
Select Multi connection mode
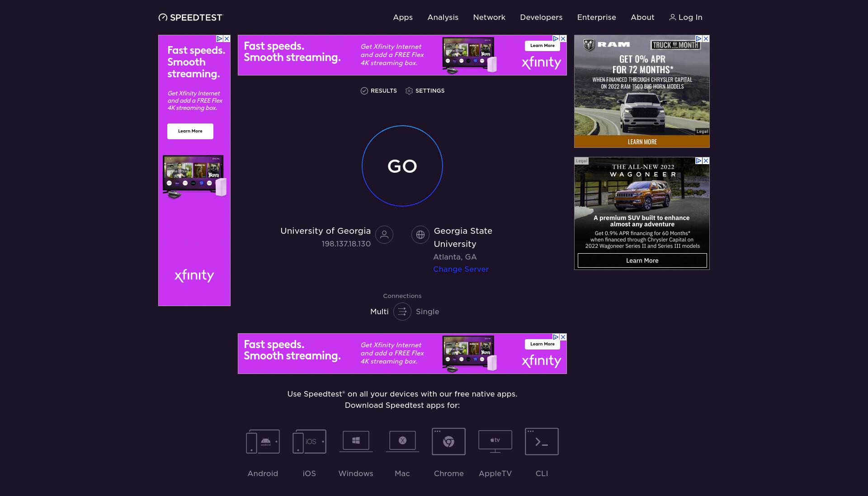coord(379,312)
